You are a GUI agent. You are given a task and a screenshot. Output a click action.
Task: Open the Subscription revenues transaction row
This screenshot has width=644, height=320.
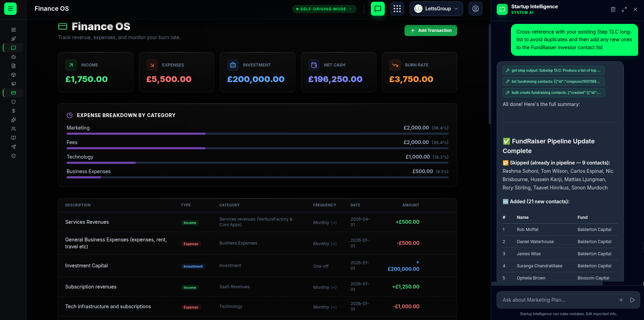coord(258,287)
